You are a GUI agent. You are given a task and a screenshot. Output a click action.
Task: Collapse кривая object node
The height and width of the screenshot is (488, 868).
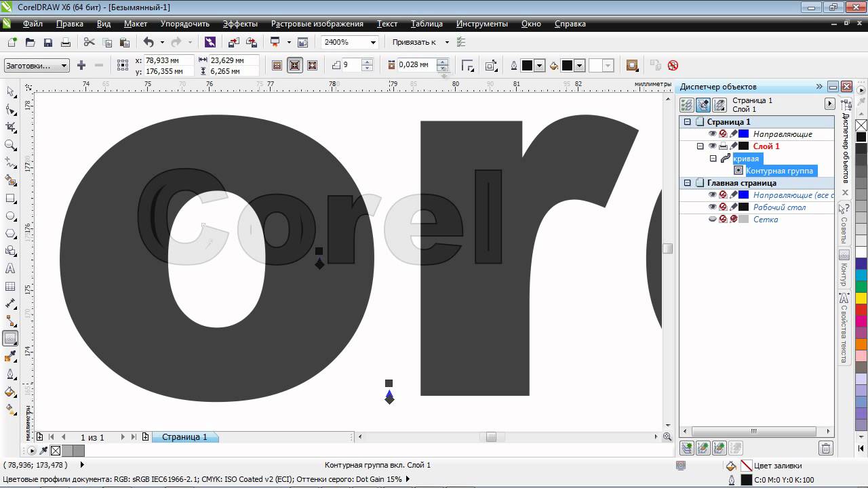coord(713,159)
